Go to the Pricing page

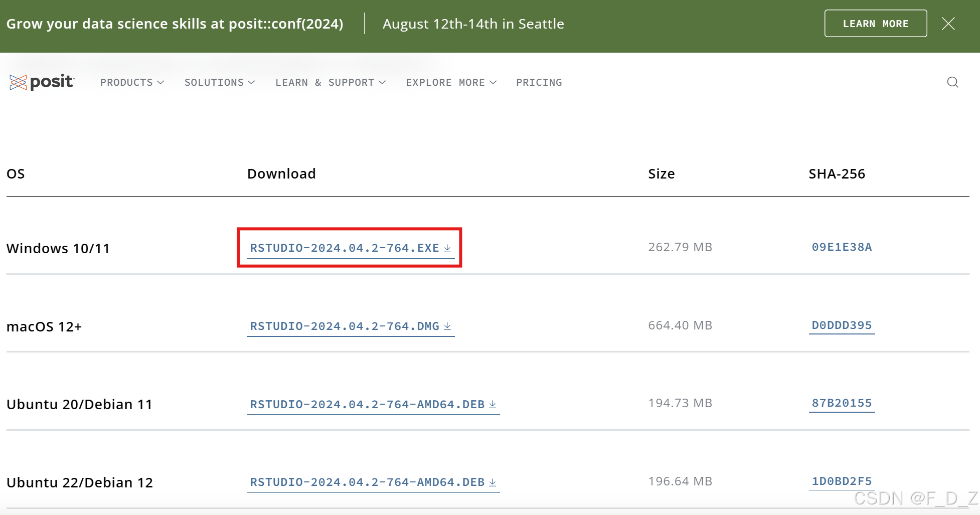tap(539, 82)
